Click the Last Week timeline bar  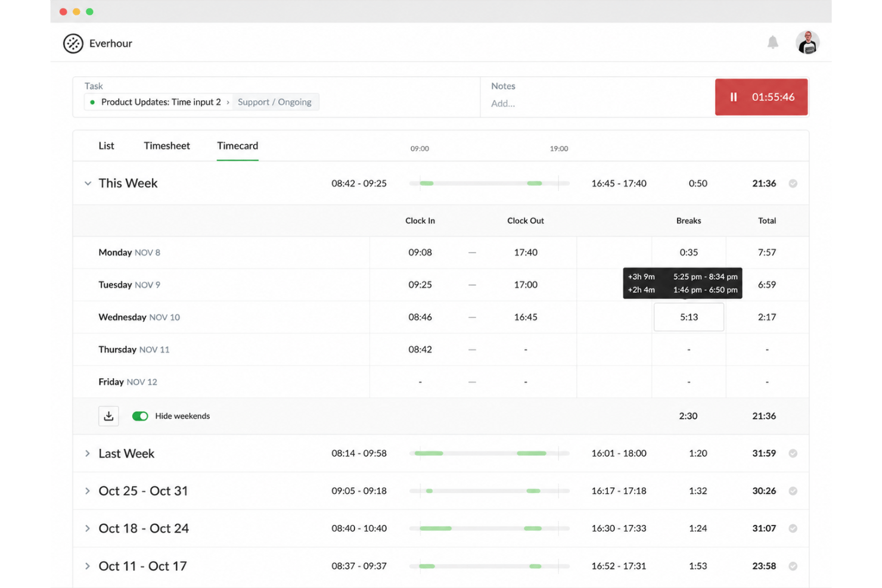pos(489,453)
